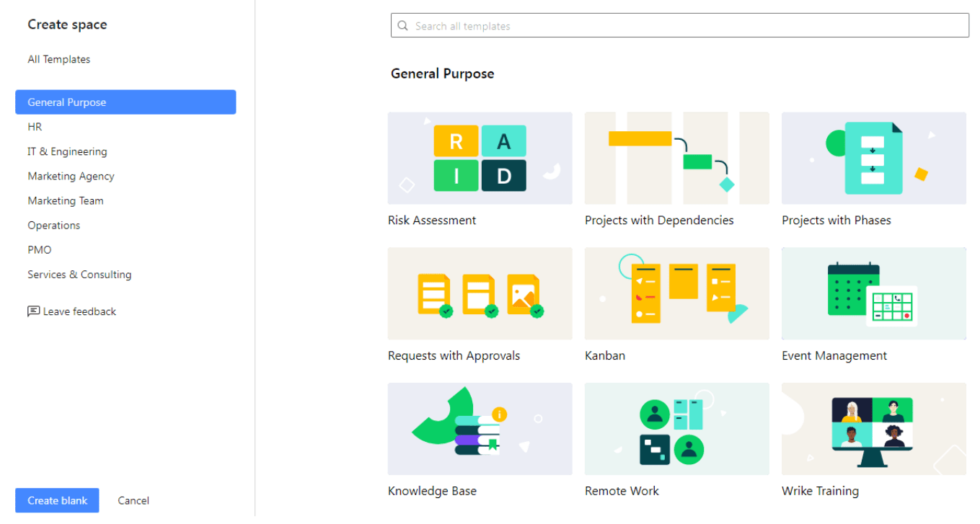View All Templates
Image resolution: width=980 pixels, height=524 pixels.
(x=58, y=59)
